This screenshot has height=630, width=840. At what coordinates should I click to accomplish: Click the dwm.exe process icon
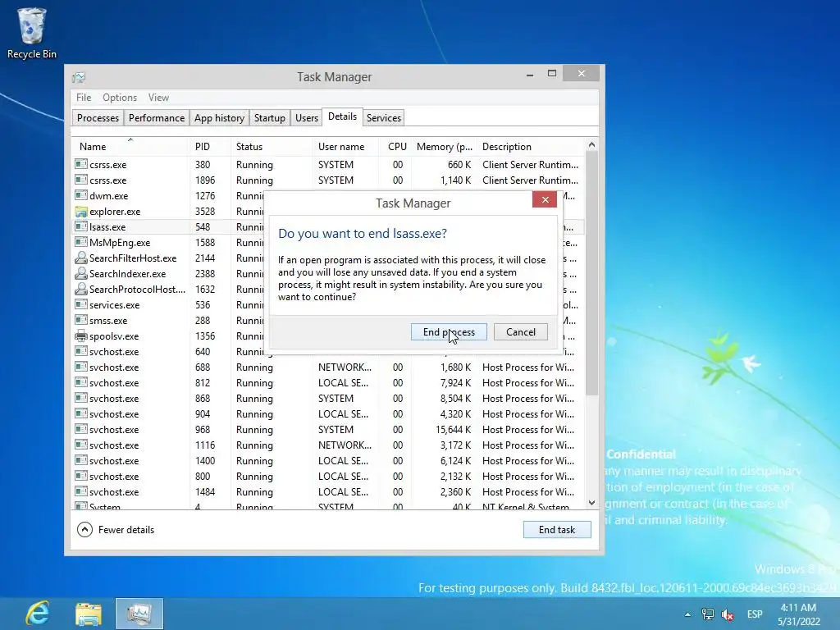pyautogui.click(x=81, y=195)
